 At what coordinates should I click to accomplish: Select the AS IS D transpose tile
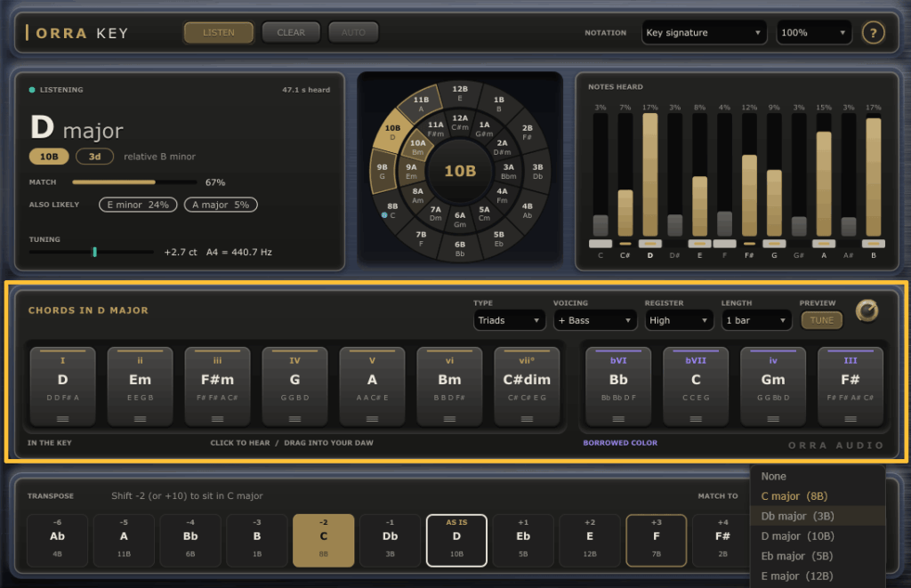[x=456, y=540]
